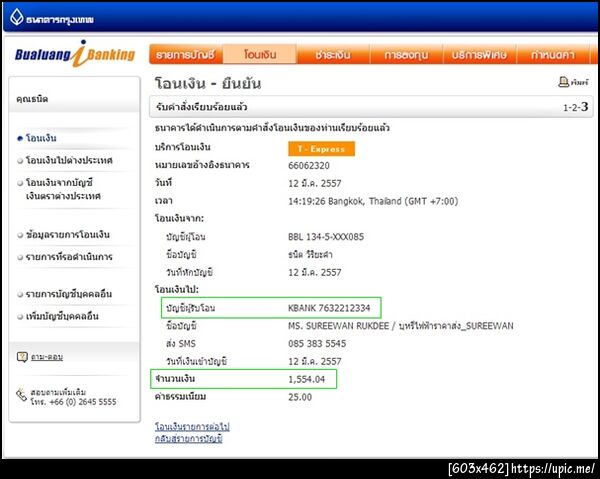Click sender account BBL 134-5-XXX085
The image size is (600, 479).
click(326, 237)
